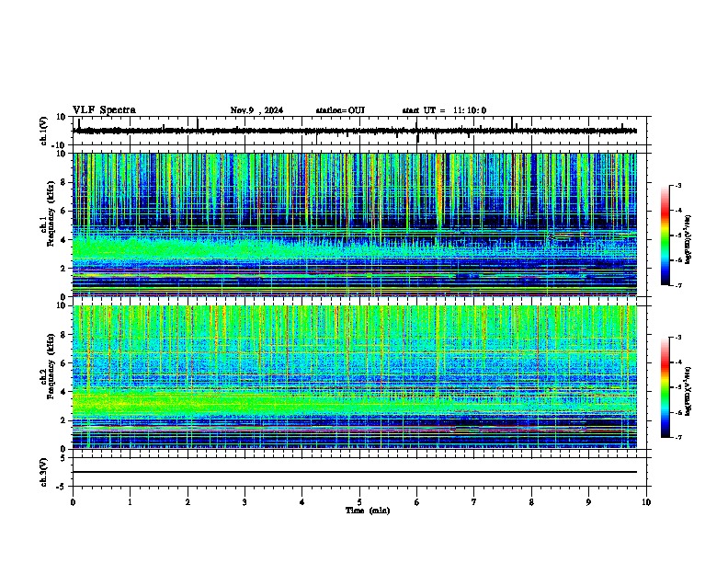Image resolution: width=728 pixels, height=563 pixels.
Task: Click the "8" minute tick label
Action: tap(531, 502)
